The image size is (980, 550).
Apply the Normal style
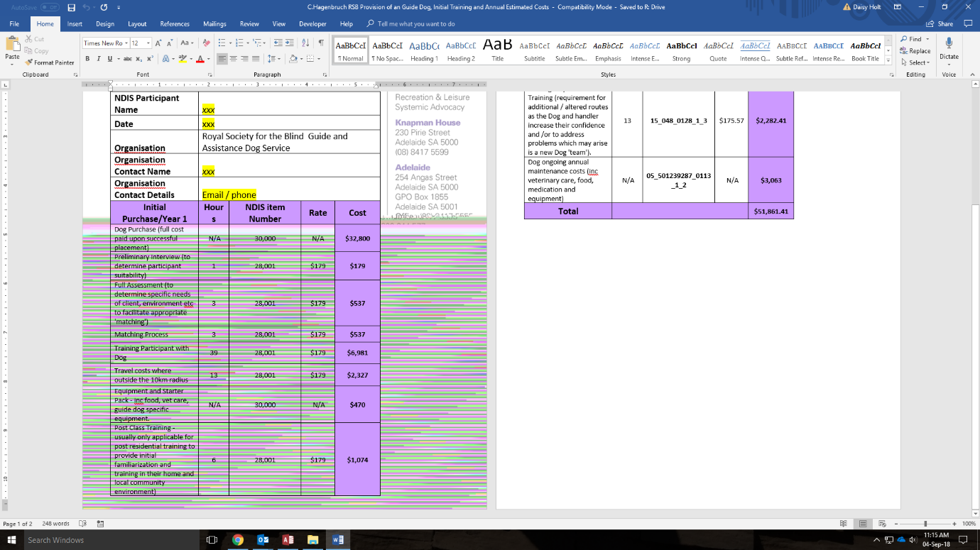click(351, 50)
